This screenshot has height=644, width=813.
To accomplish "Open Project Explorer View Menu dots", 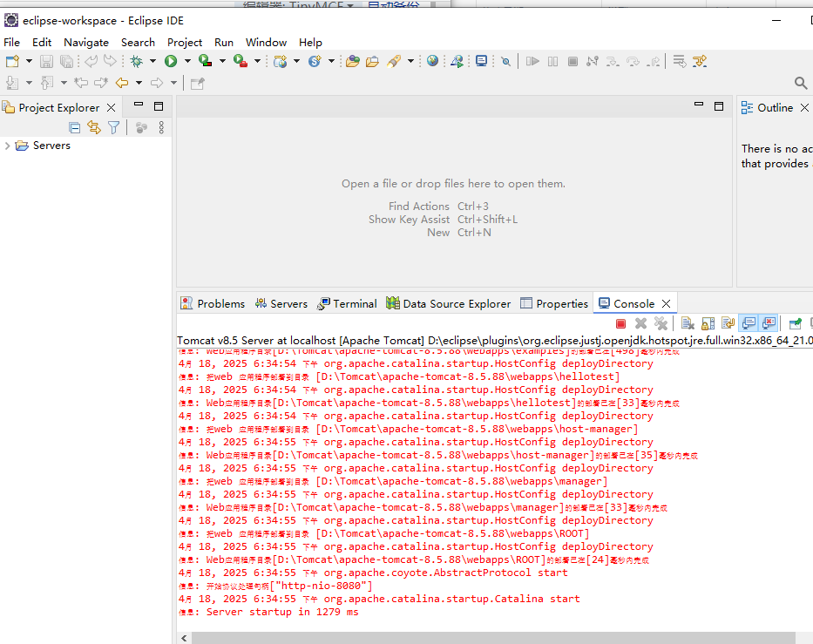I will [x=161, y=127].
